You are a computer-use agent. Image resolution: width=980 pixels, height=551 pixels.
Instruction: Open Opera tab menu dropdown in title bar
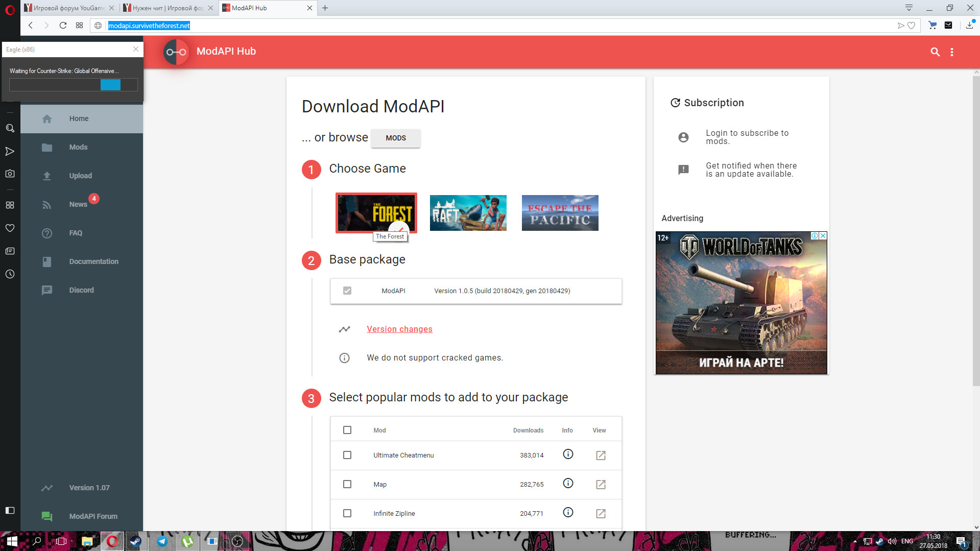click(909, 8)
